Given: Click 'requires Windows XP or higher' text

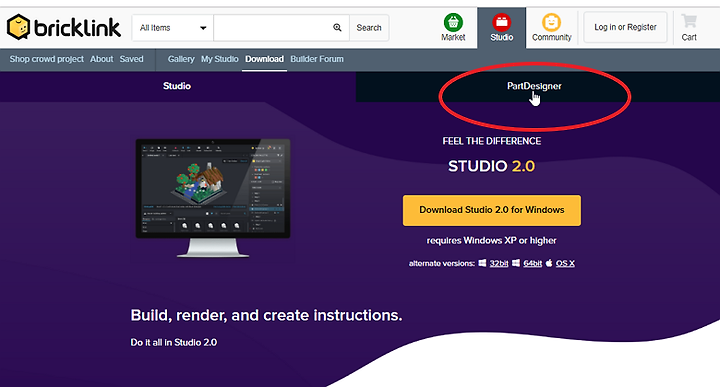Looking at the screenshot, I should (x=492, y=241).
